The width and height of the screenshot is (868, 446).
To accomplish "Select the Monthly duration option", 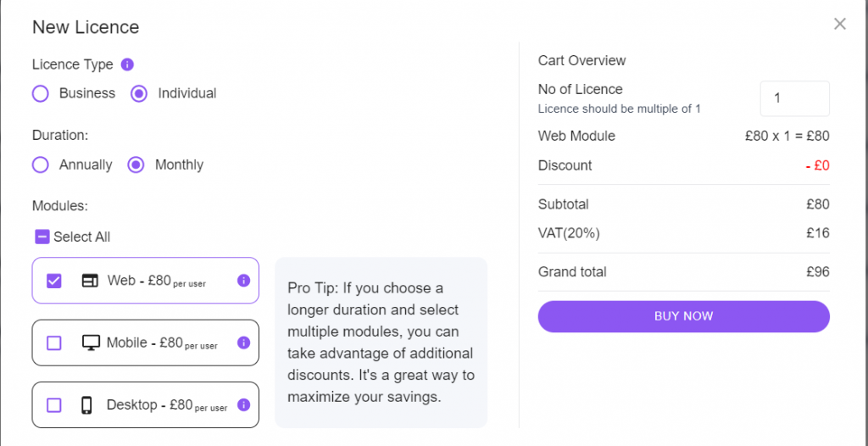I will tap(136, 165).
